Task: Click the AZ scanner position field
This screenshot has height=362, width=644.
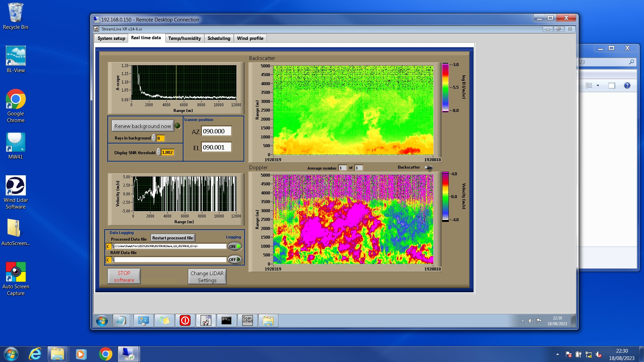Action: pyautogui.click(x=216, y=131)
